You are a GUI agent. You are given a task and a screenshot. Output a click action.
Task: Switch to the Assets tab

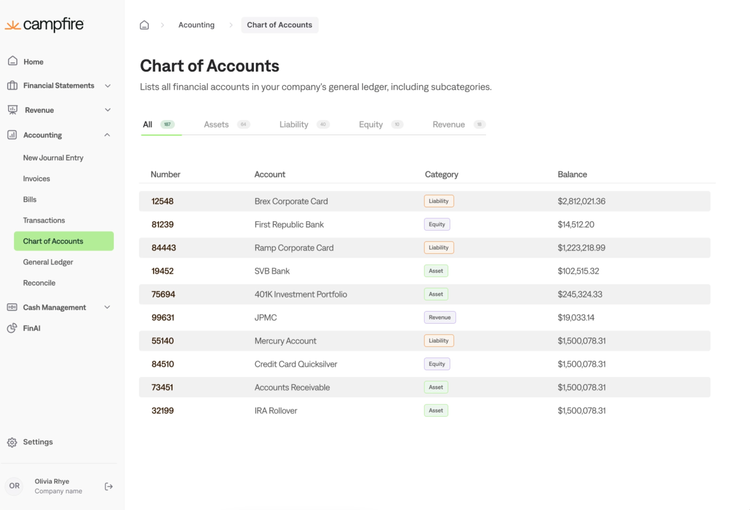pos(227,124)
